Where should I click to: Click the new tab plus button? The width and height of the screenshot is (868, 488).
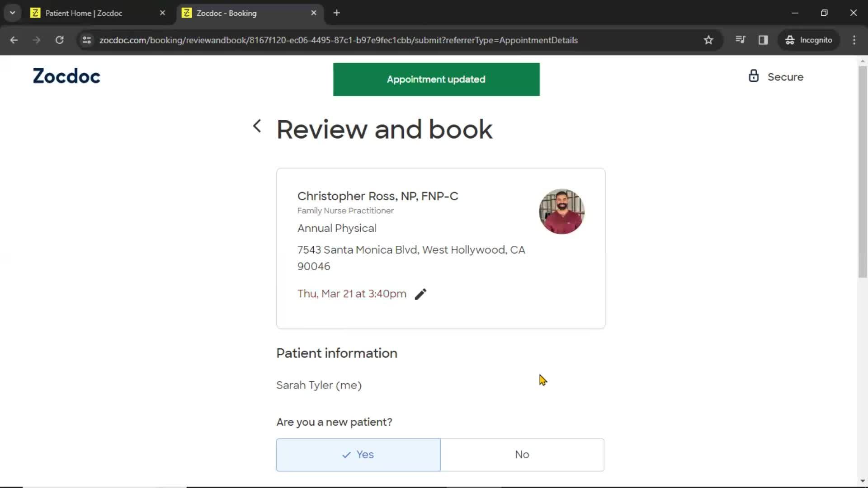coord(337,13)
